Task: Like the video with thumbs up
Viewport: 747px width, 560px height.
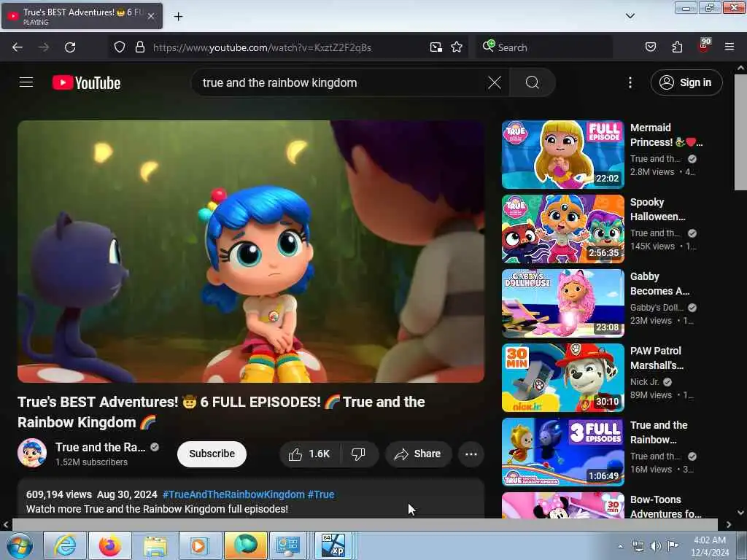Action: [x=309, y=454]
